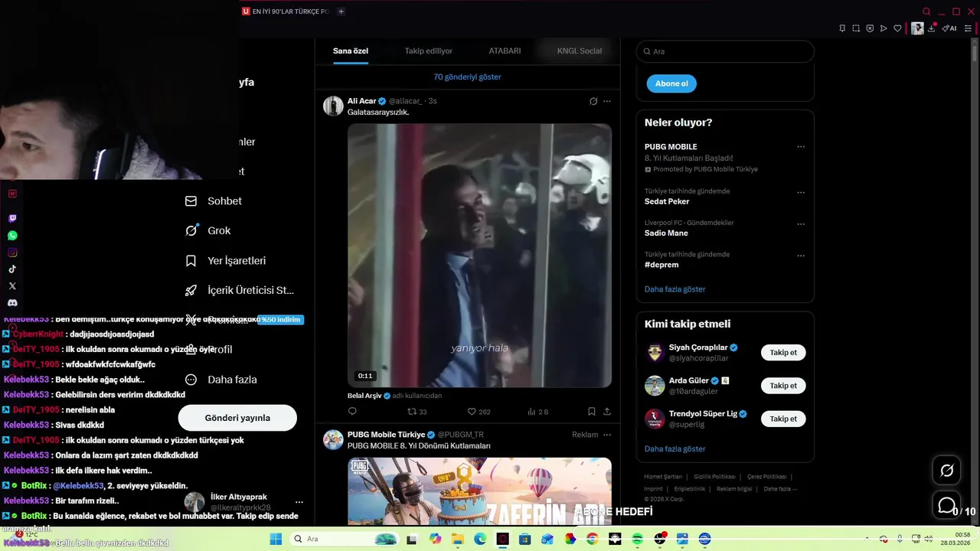The width and height of the screenshot is (980, 551).
Task: Open Discord from the browser sidebar
Action: pos(12,303)
